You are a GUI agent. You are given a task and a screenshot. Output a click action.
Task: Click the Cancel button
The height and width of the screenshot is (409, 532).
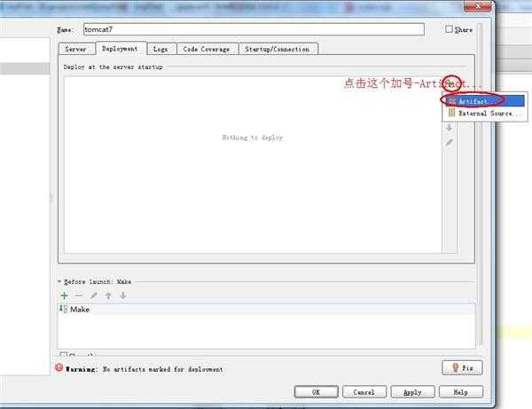(364, 392)
